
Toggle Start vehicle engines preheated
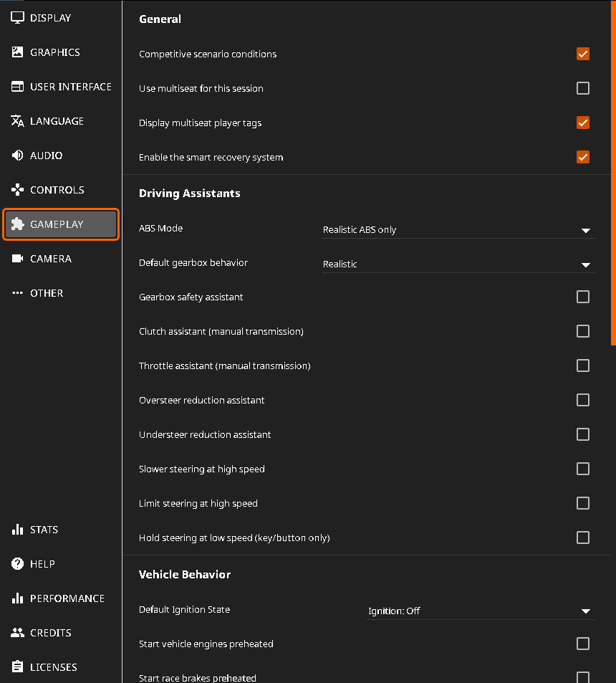click(582, 644)
